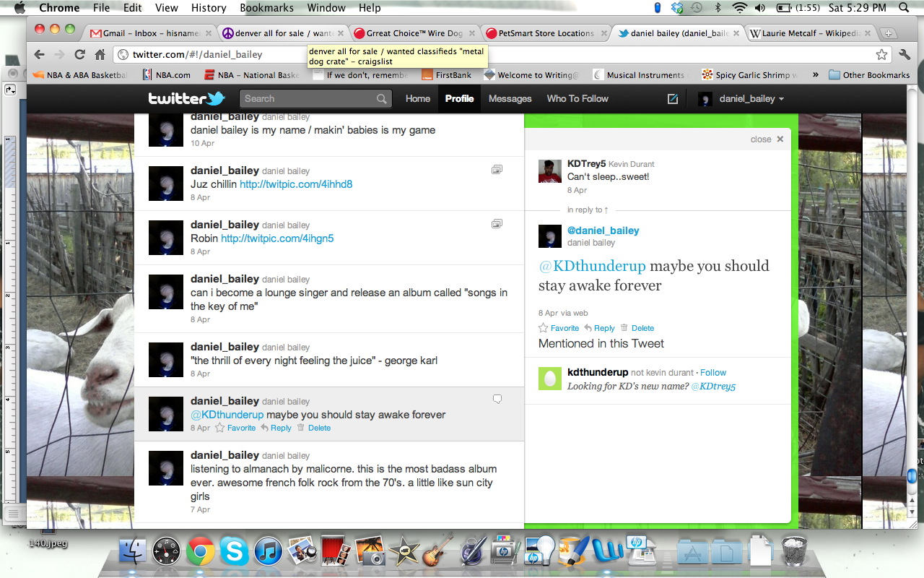The height and width of the screenshot is (578, 924).
Task: Open the History menu
Action: 209,8
